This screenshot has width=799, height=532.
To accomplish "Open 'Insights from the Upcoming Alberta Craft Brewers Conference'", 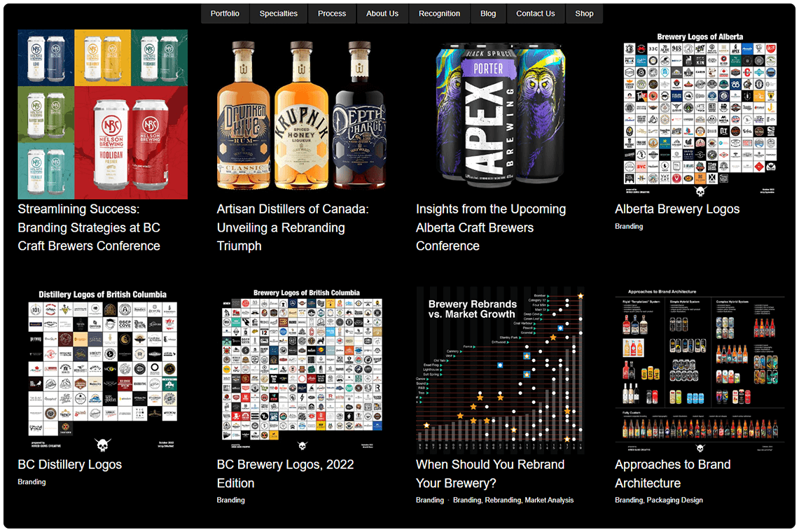I will (x=491, y=227).
